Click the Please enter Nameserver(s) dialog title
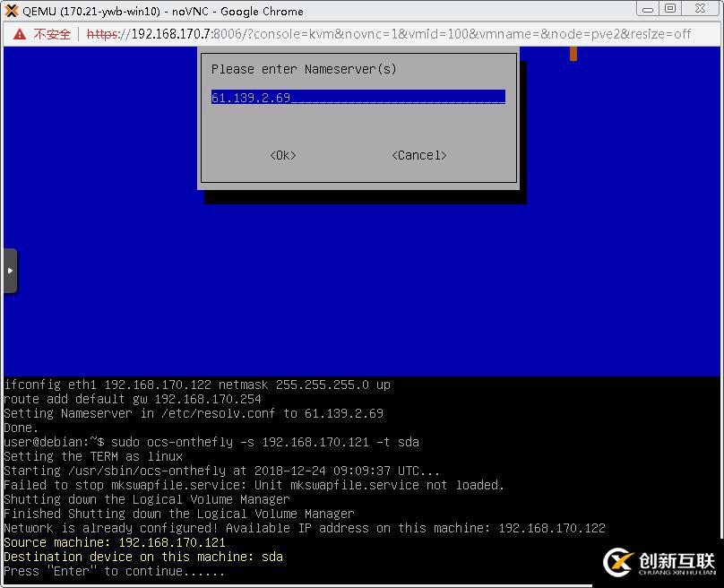This screenshot has height=588, width=724. click(306, 69)
